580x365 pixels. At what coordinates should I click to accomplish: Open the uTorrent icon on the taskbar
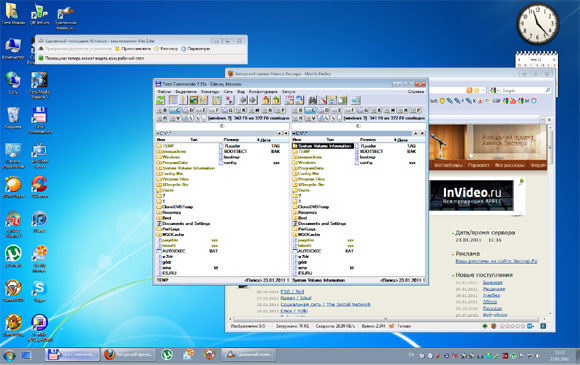click(167, 355)
